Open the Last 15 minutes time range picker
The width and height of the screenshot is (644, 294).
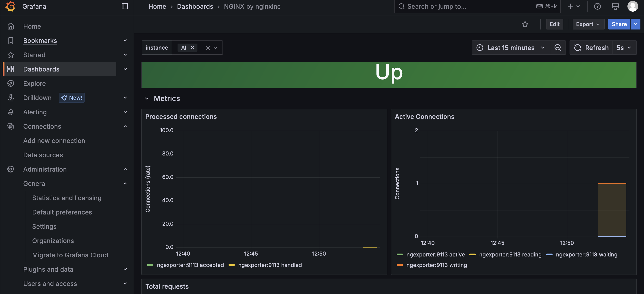pos(510,47)
